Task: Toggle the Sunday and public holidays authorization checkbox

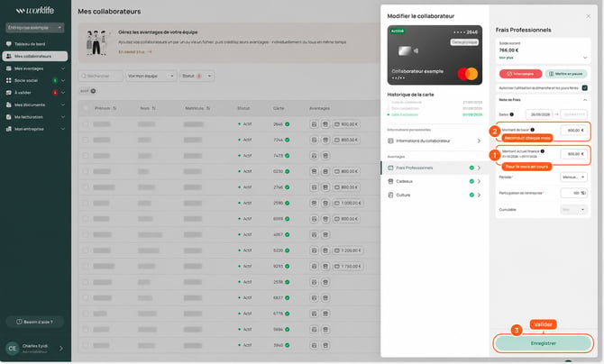Action: coord(585,87)
